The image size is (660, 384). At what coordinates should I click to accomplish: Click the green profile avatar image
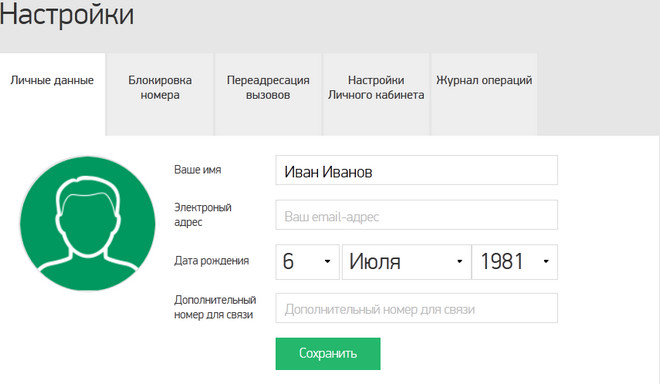pyautogui.click(x=88, y=224)
